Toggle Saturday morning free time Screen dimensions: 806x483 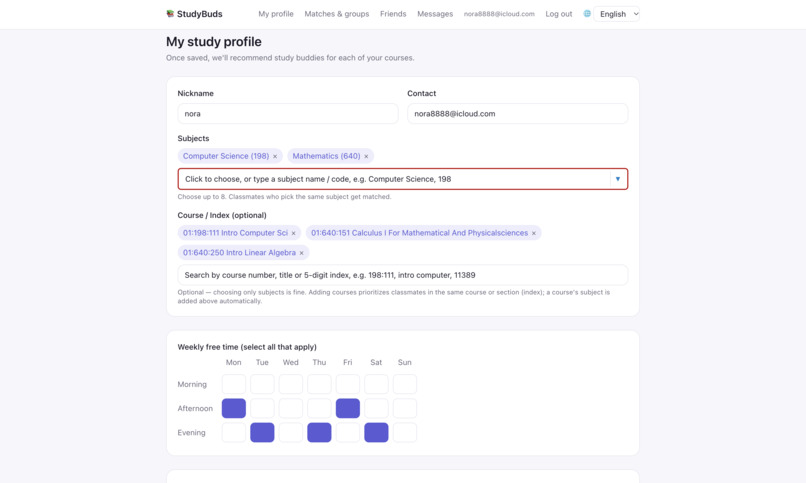click(376, 384)
